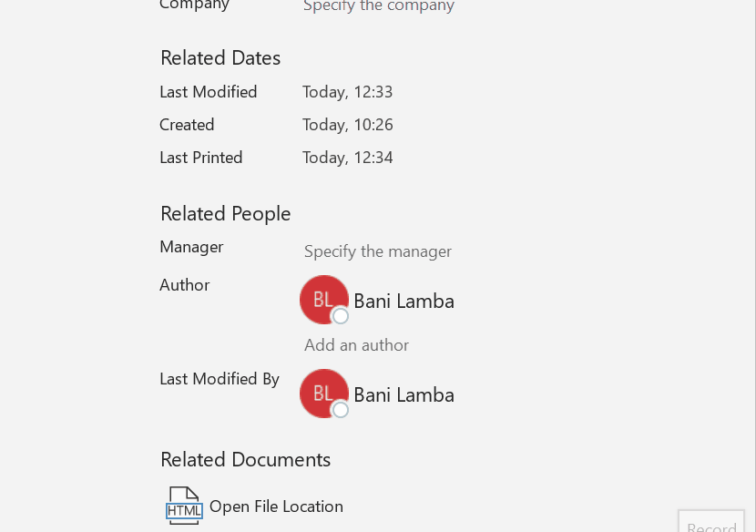
Task: Click the Manager label
Action: pyautogui.click(x=191, y=247)
